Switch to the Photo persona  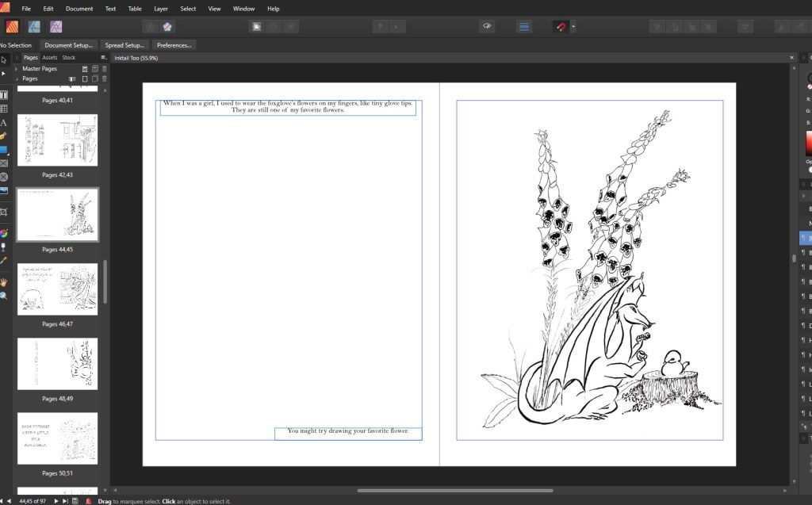56,27
